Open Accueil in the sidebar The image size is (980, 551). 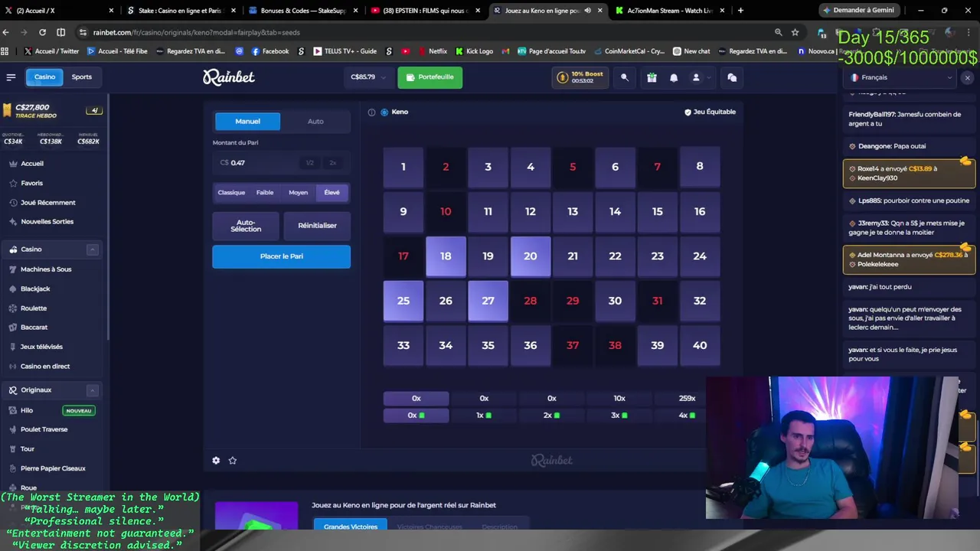click(x=31, y=164)
